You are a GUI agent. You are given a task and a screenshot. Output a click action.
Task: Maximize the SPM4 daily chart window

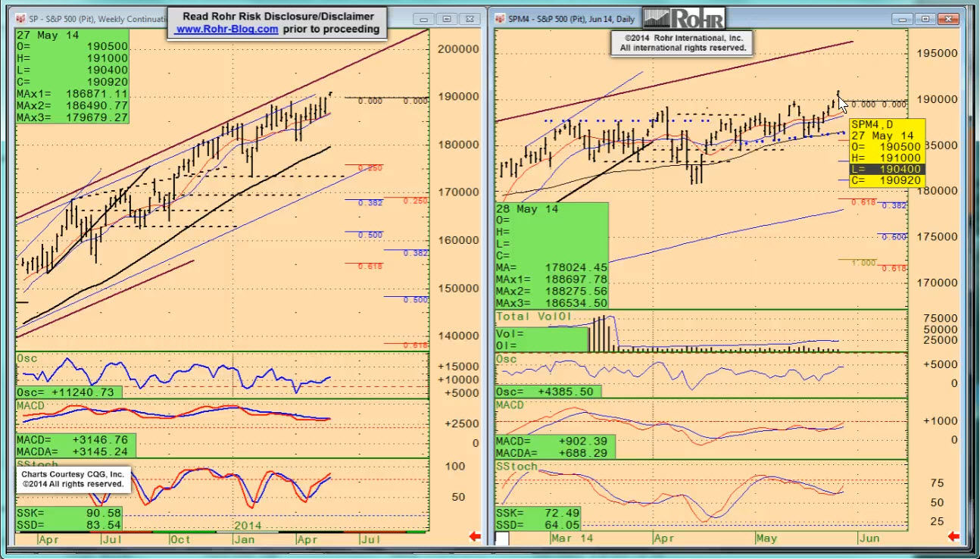[x=925, y=18]
